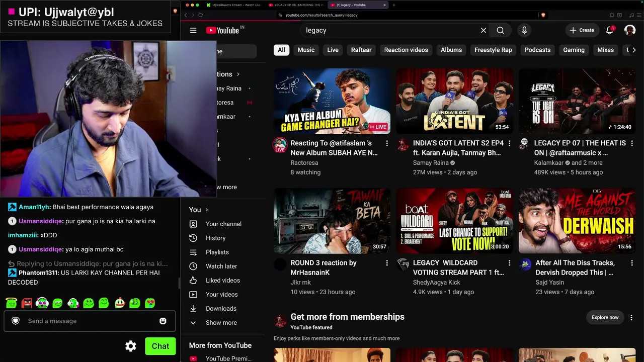Open the Brave shield icon in address bar
644x362 pixels.
(543, 15)
